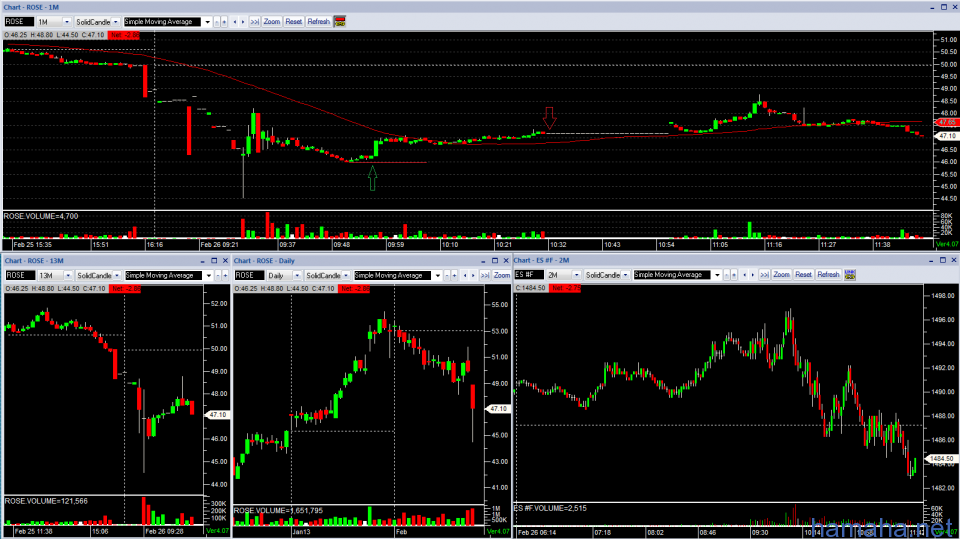Screen dimensions: 960x539
Task: Open SolidCandle style dropdown in ES #F chart
Action: pyautogui.click(x=625, y=275)
